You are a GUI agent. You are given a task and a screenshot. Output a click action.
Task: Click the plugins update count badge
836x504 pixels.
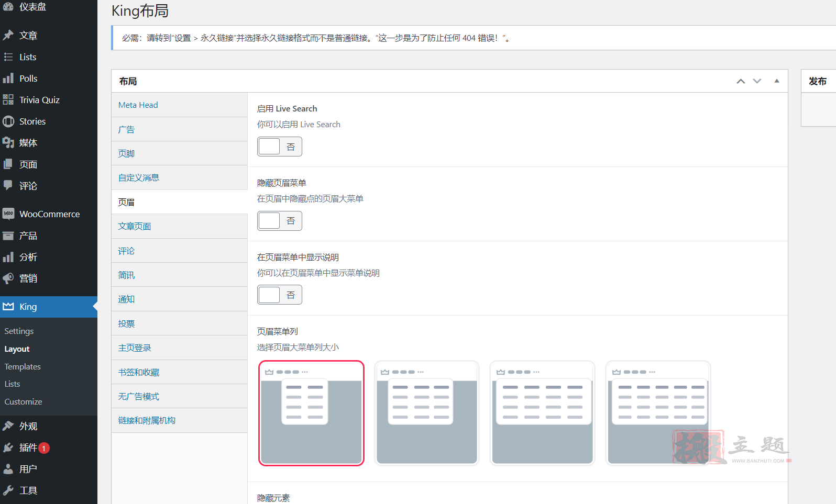click(44, 448)
